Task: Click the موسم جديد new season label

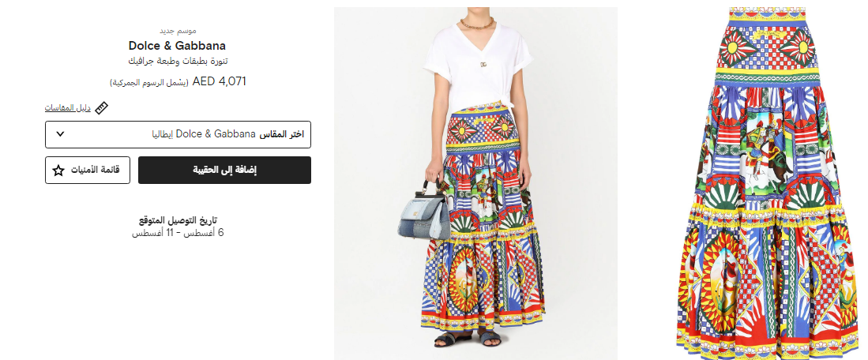Action: point(178,31)
